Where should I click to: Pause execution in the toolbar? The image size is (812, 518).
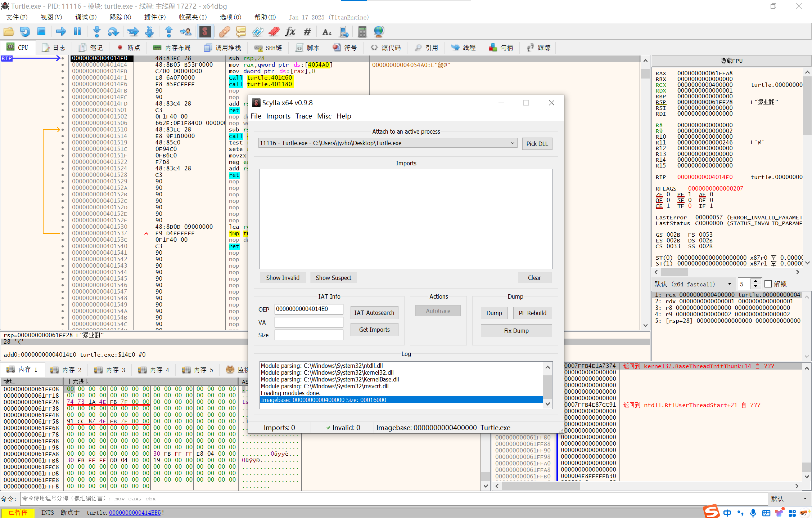pos(77,32)
